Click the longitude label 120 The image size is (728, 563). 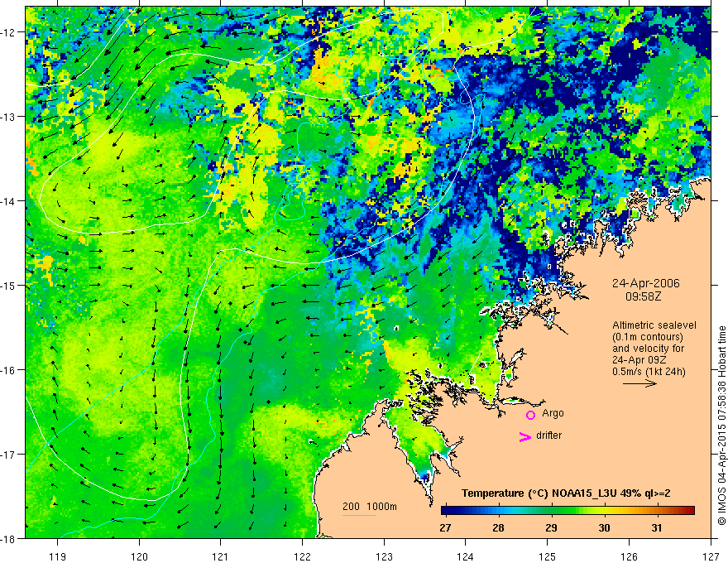(139, 556)
